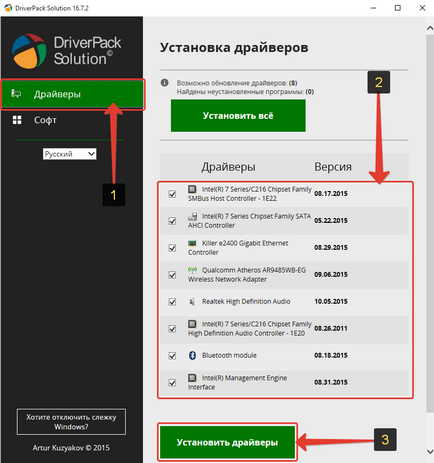
Task: Uncheck Killer e2400 Gigabit Ethernet checkbox
Action: click(x=172, y=248)
